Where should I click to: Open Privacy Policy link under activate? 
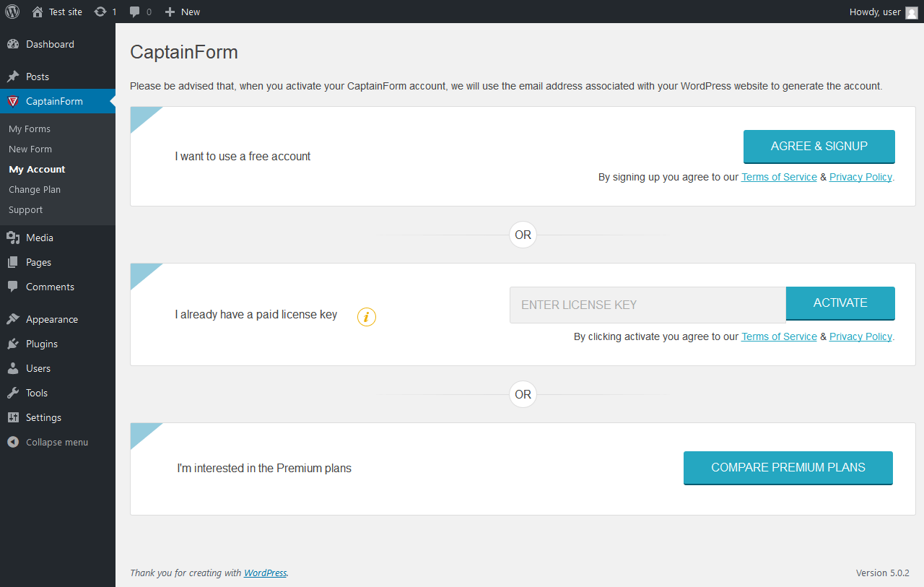(860, 336)
